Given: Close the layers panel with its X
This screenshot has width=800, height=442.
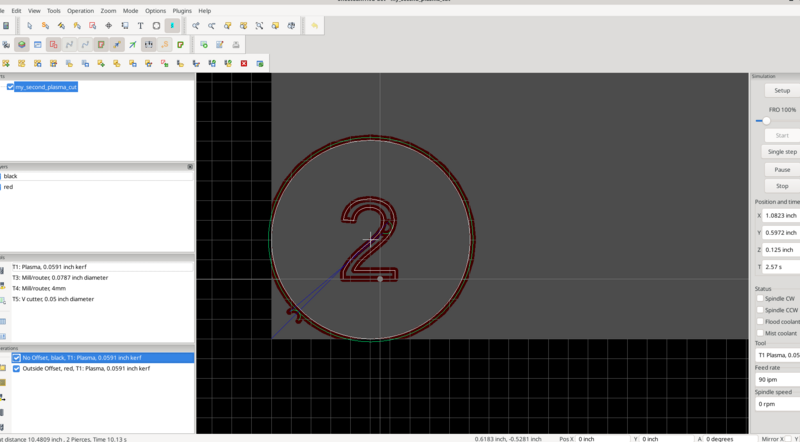Looking at the screenshot, I should [x=190, y=167].
